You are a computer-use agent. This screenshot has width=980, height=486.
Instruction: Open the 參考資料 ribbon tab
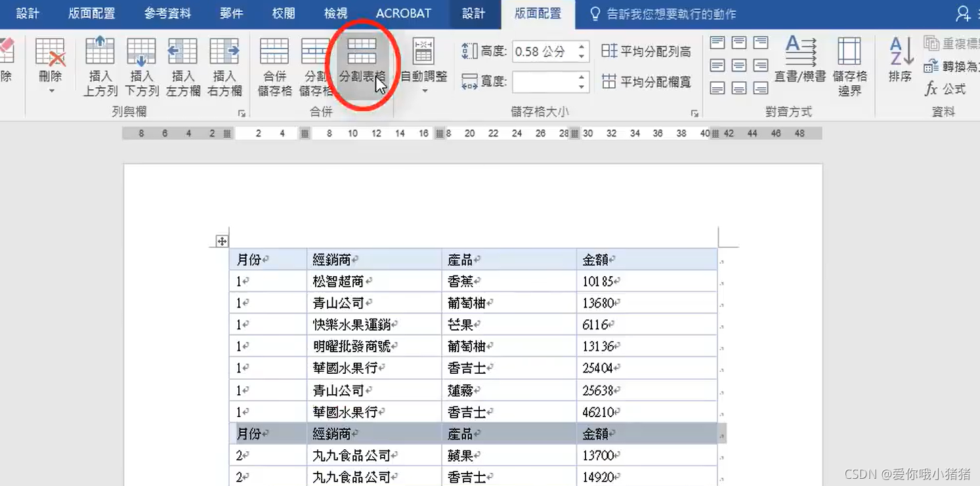point(167,13)
